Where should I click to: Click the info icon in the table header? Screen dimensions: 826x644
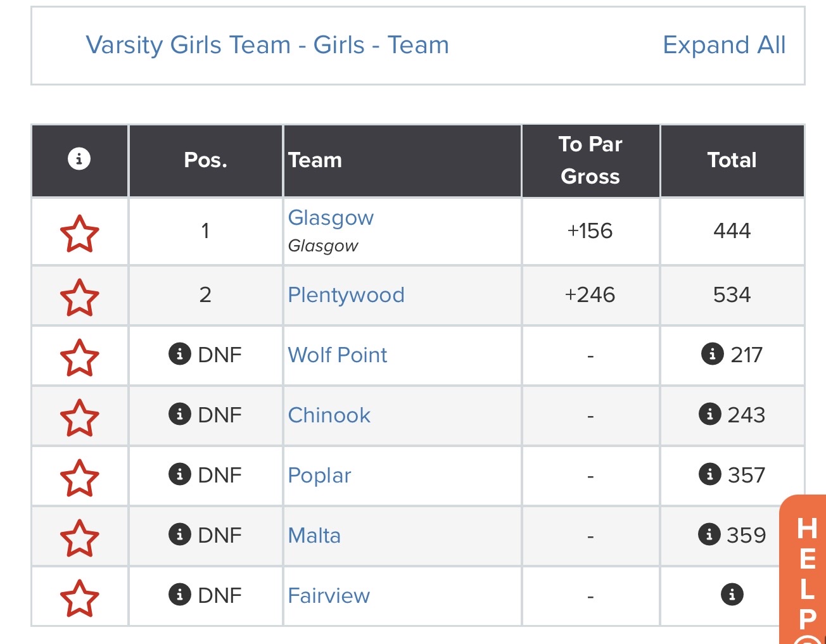[x=79, y=158]
